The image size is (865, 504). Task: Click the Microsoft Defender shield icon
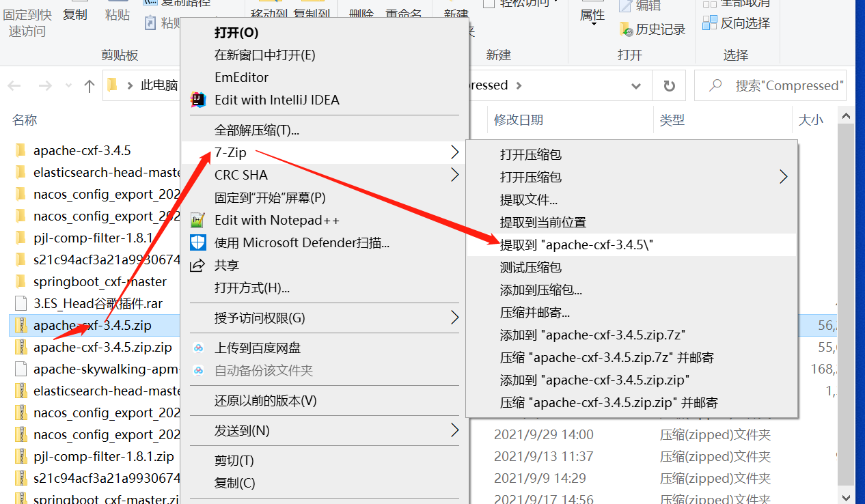click(x=198, y=242)
